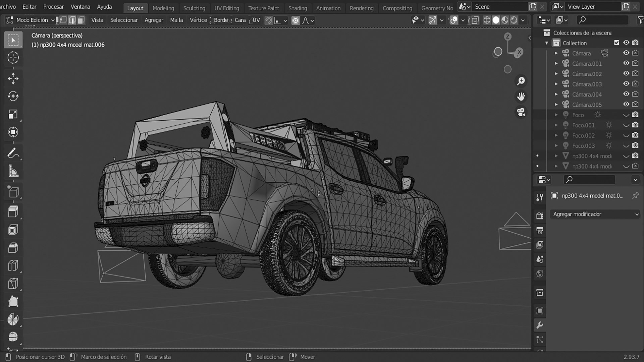Switch to the Sculpting workspace tab

coord(194,8)
